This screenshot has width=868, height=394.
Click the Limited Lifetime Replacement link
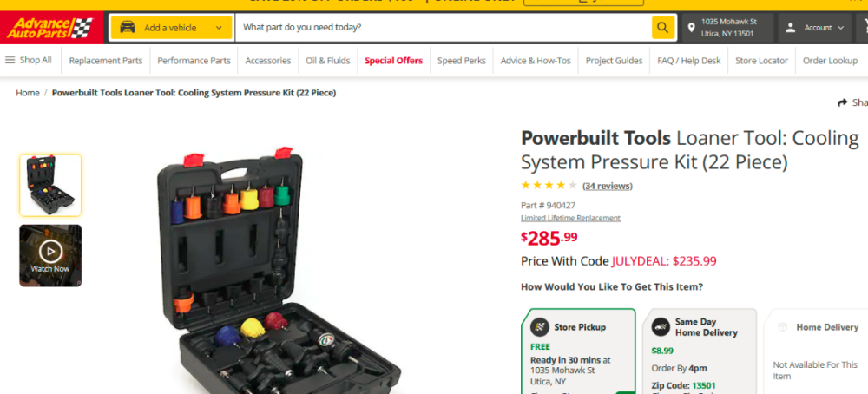coord(570,218)
